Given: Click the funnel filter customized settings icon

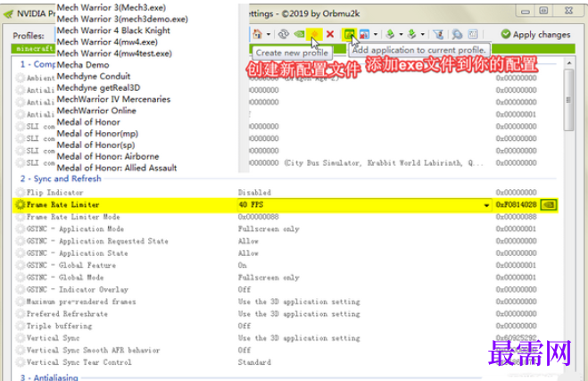Looking at the screenshot, I should coord(438,34).
